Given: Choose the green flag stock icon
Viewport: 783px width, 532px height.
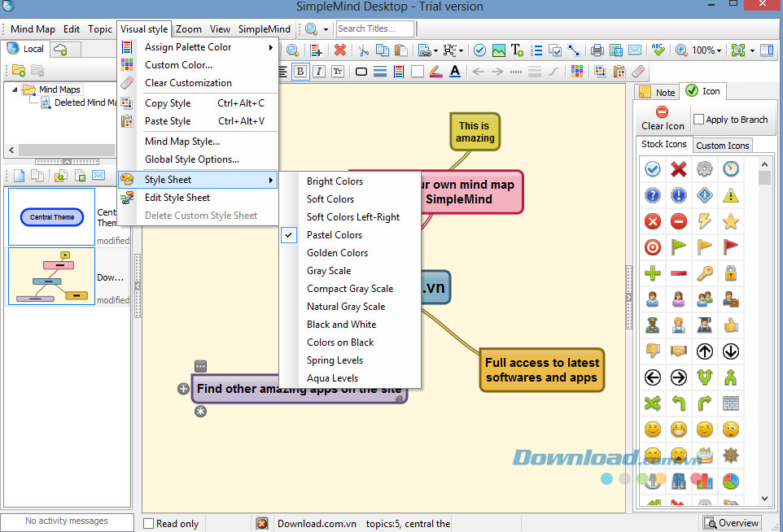Looking at the screenshot, I should (x=678, y=246).
